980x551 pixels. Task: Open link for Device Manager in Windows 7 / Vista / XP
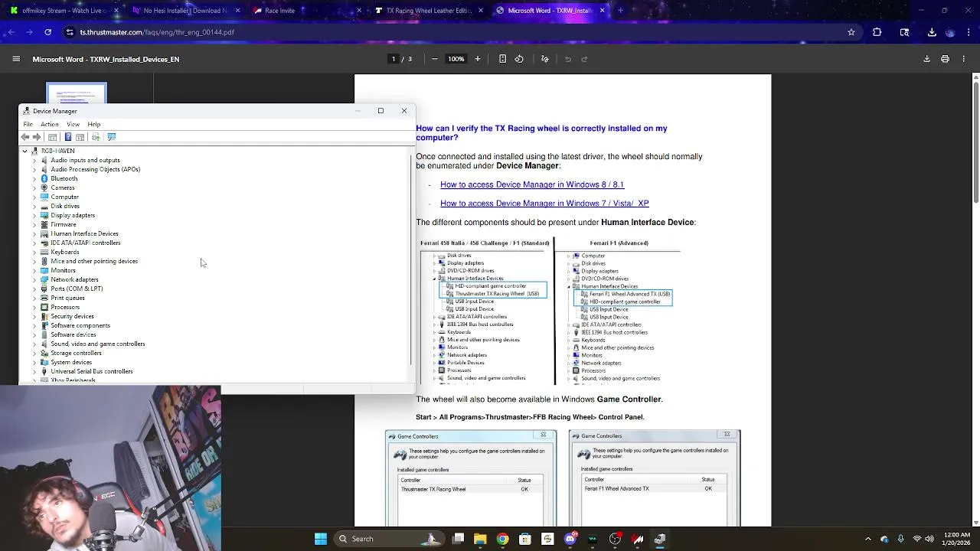[x=544, y=203]
